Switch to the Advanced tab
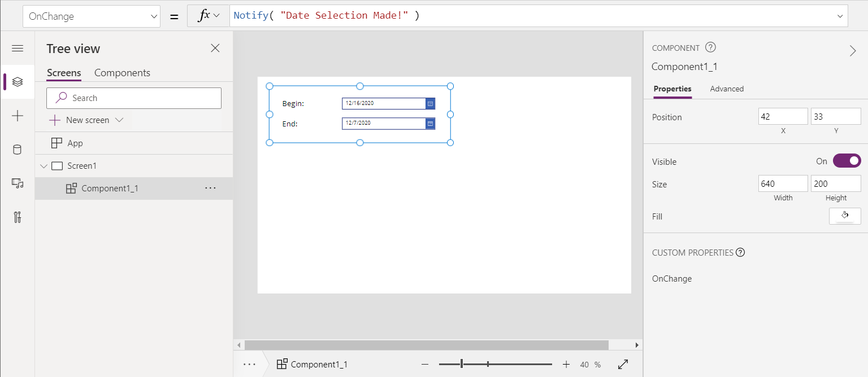This screenshot has height=377, width=868. (x=727, y=89)
